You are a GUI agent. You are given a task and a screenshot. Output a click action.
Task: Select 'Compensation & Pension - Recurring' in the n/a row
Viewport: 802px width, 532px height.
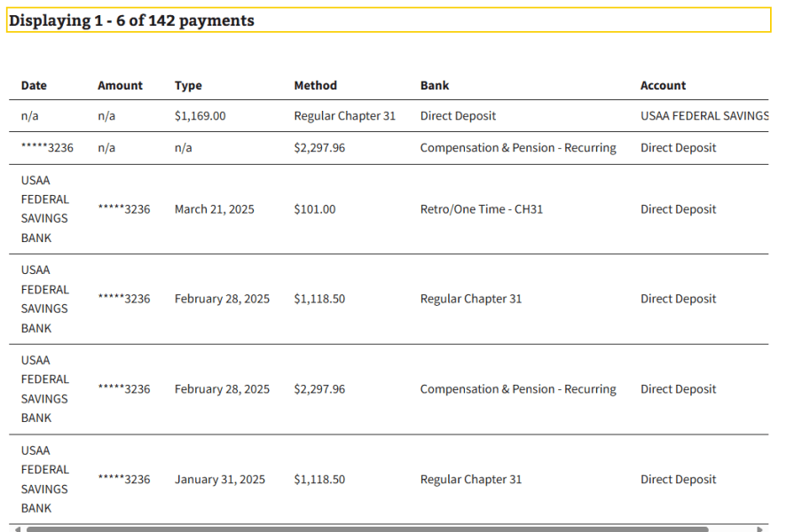pos(518,148)
